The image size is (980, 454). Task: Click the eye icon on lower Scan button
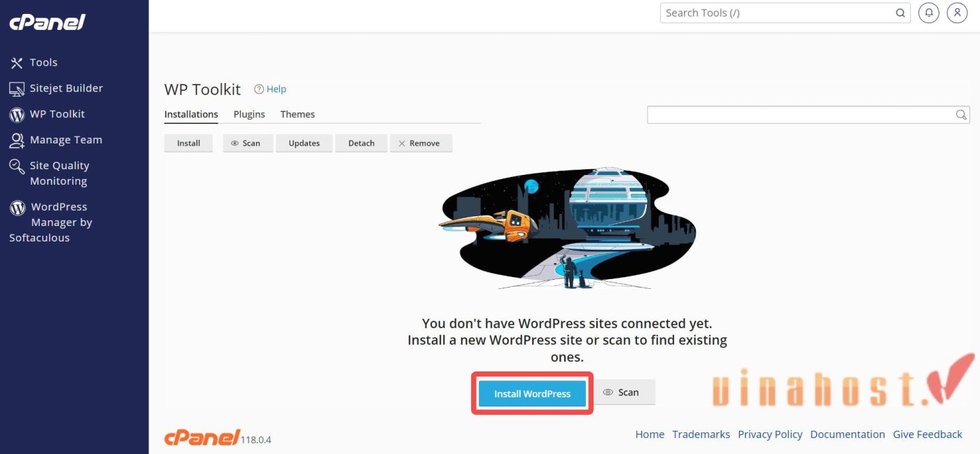pyautogui.click(x=608, y=392)
